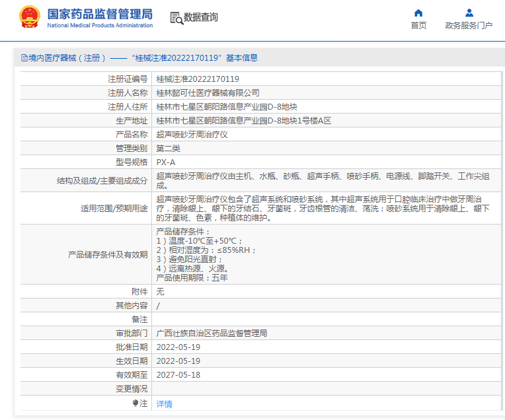The width and height of the screenshot is (505, 420).
Task: Click attachment value 无
Action: tap(160, 292)
